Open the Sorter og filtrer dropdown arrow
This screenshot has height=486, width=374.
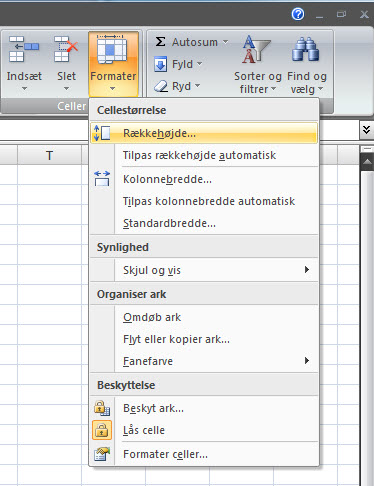pyautogui.click(x=273, y=89)
